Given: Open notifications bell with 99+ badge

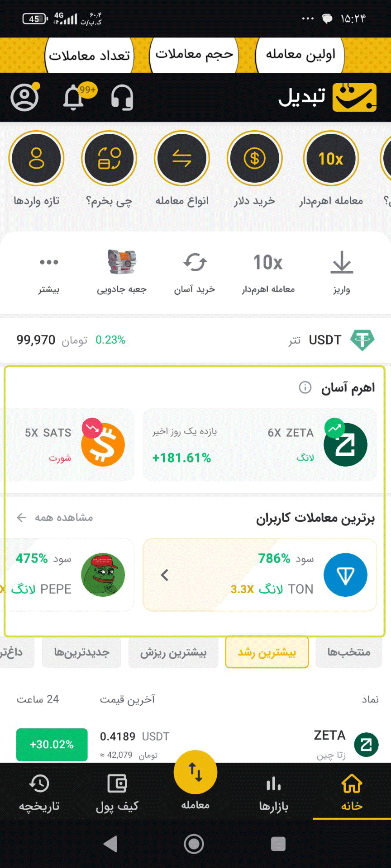Looking at the screenshot, I should coord(74,97).
